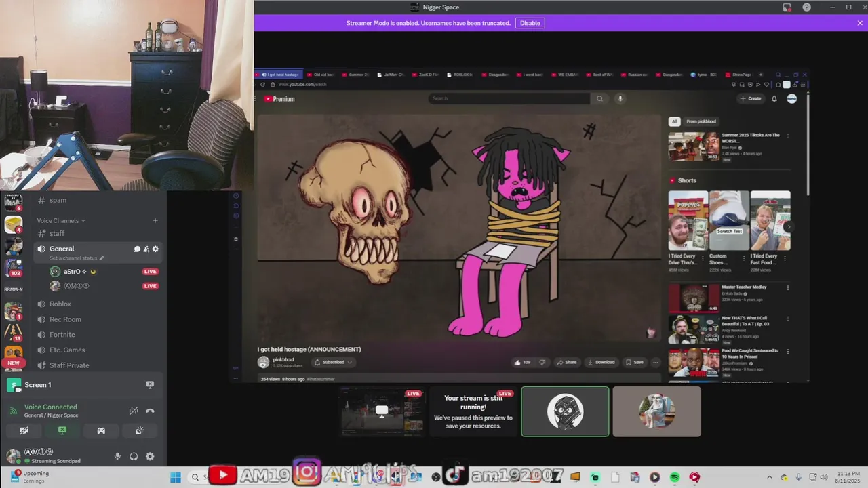Use voice search microphone on YouTube
The width and height of the screenshot is (868, 488).
(x=619, y=98)
